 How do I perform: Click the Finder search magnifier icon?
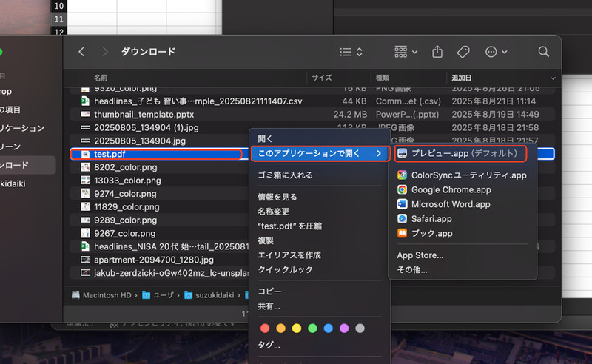pos(543,52)
